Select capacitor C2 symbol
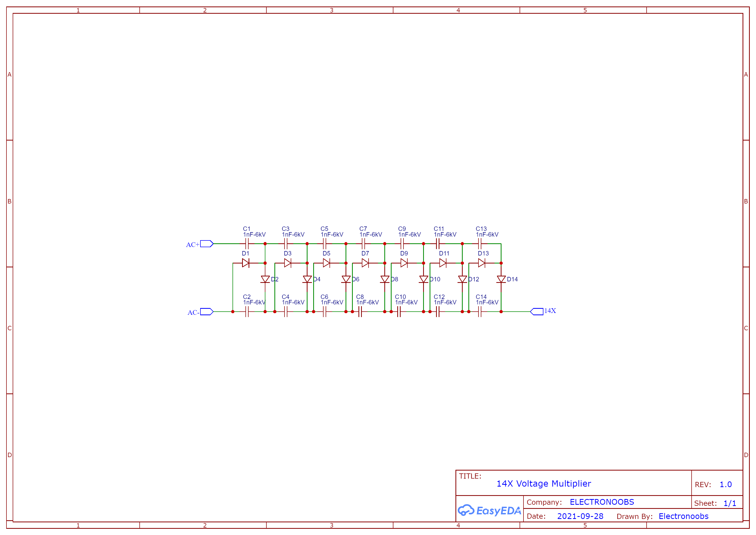This screenshot has height=535, width=756. coord(247,312)
